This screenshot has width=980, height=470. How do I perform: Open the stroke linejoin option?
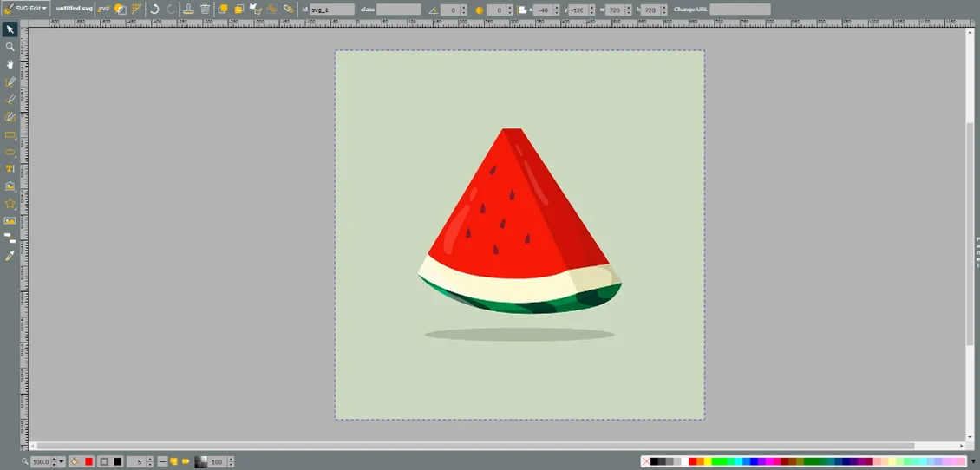click(173, 462)
